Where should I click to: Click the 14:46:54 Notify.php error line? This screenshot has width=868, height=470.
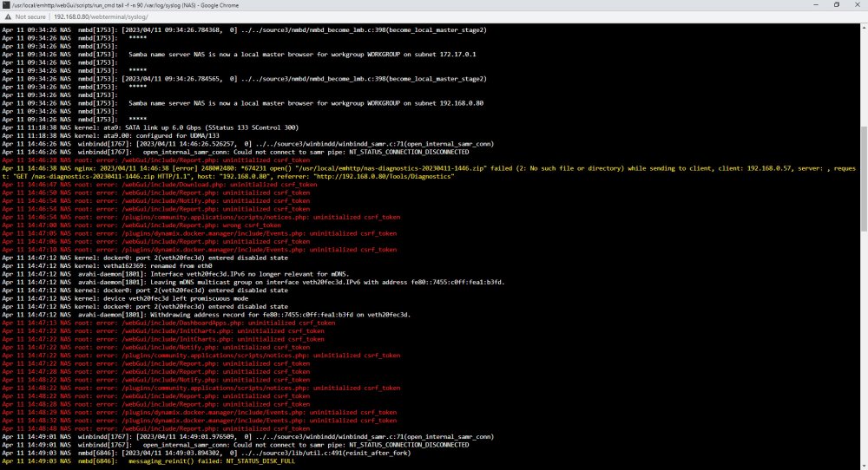point(156,200)
